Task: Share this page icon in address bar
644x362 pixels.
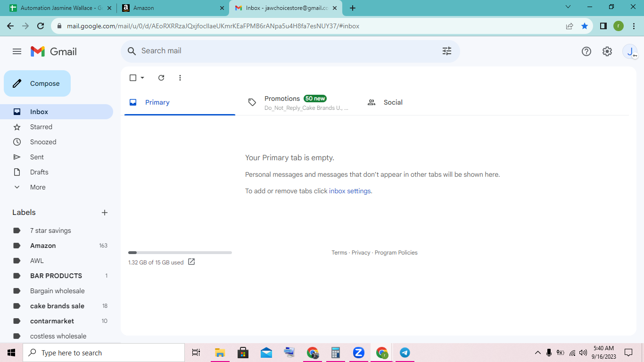Action: [570, 26]
